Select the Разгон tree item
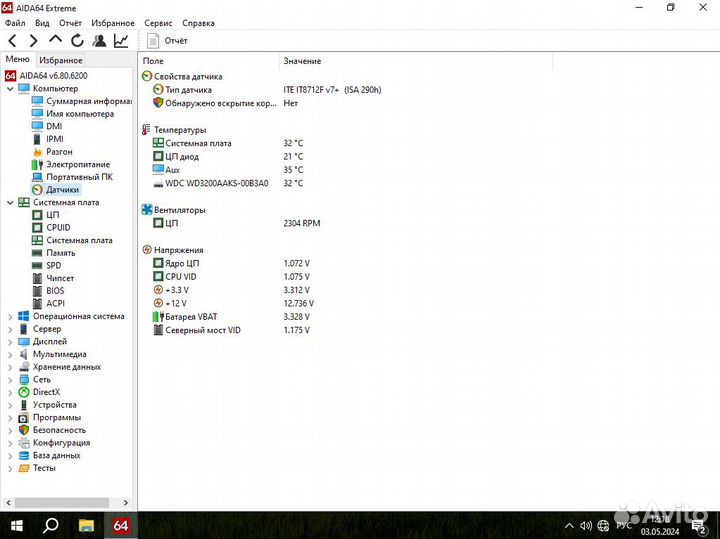Screen dimensions: 720x539 point(59,152)
